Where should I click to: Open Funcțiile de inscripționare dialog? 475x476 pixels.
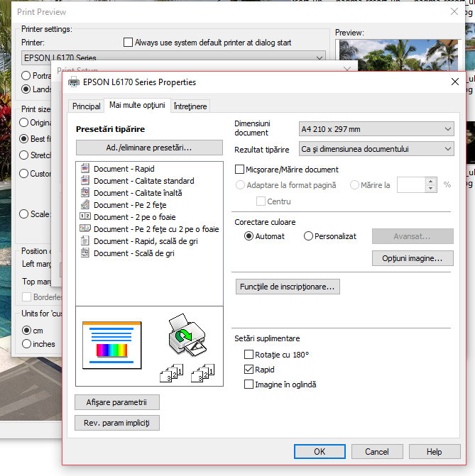click(288, 287)
